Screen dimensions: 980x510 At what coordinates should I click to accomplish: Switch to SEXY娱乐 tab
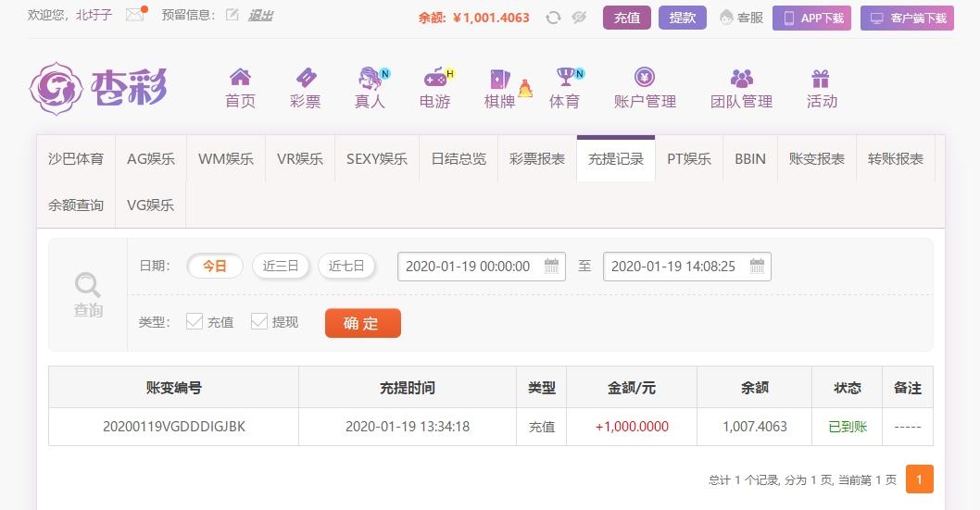pos(377,159)
